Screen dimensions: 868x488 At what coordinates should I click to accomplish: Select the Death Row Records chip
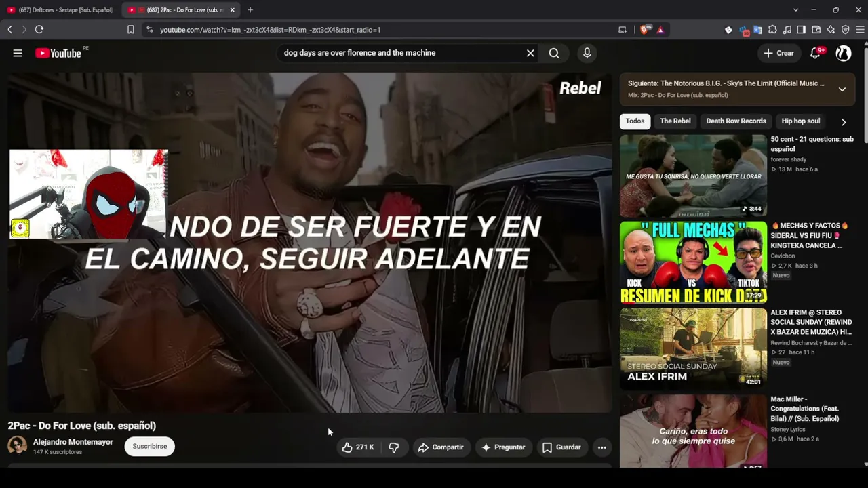click(736, 121)
